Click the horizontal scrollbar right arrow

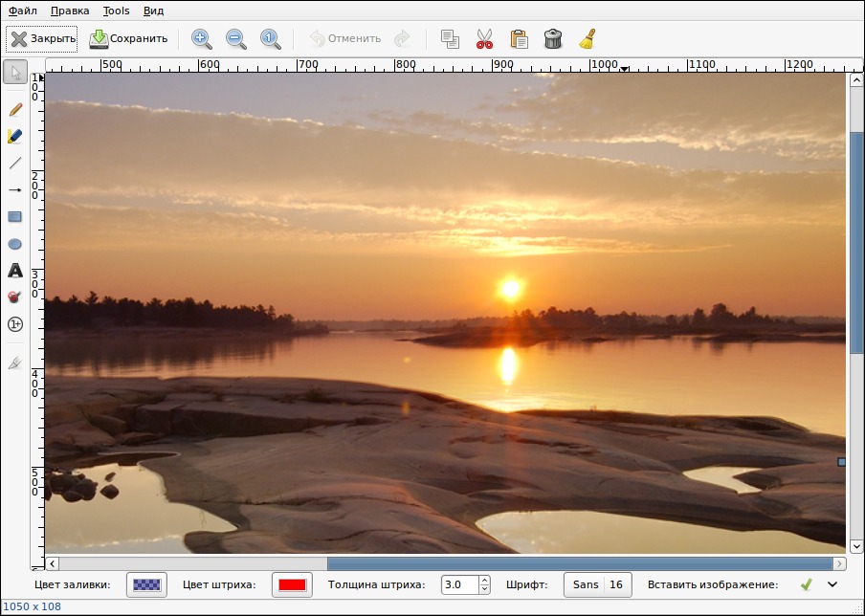pyautogui.click(x=839, y=563)
